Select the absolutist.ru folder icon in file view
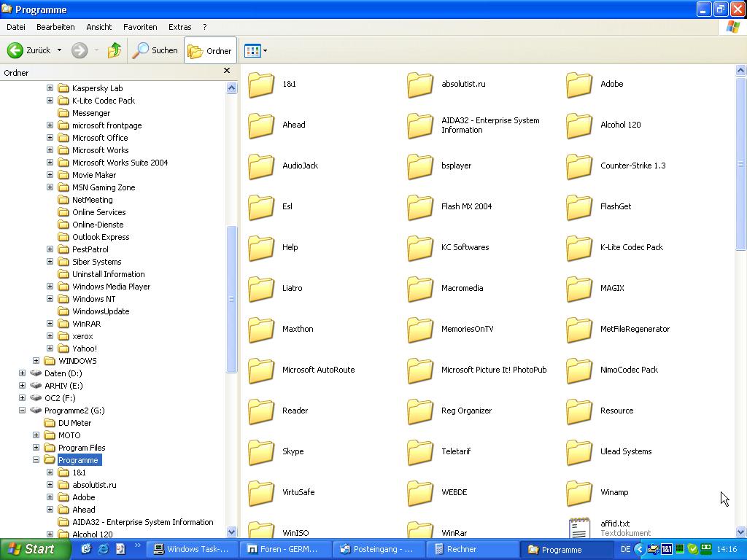The height and width of the screenshot is (560, 747). [420, 85]
